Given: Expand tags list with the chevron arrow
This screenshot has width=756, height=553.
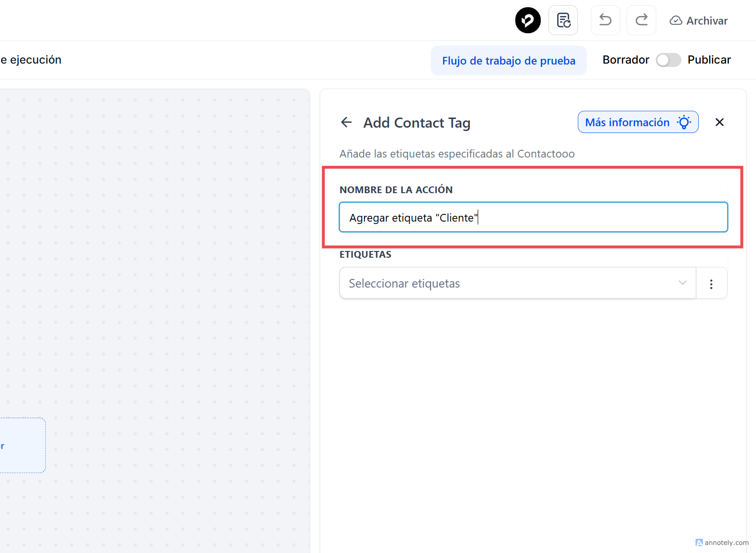Looking at the screenshot, I should click(682, 283).
